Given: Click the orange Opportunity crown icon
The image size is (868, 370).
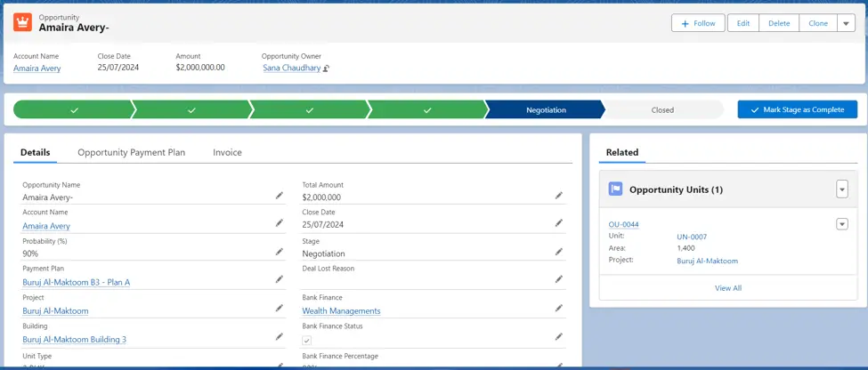Looking at the screenshot, I should click(x=23, y=23).
